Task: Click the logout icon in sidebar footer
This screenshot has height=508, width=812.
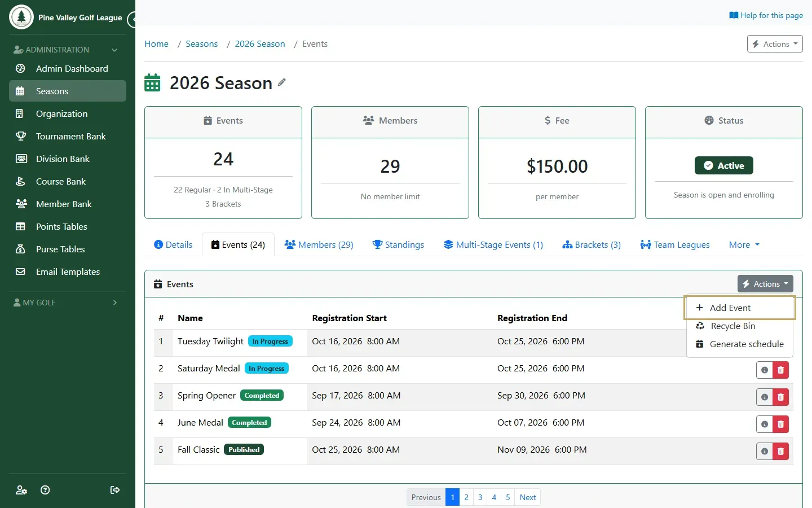Action: (x=115, y=490)
